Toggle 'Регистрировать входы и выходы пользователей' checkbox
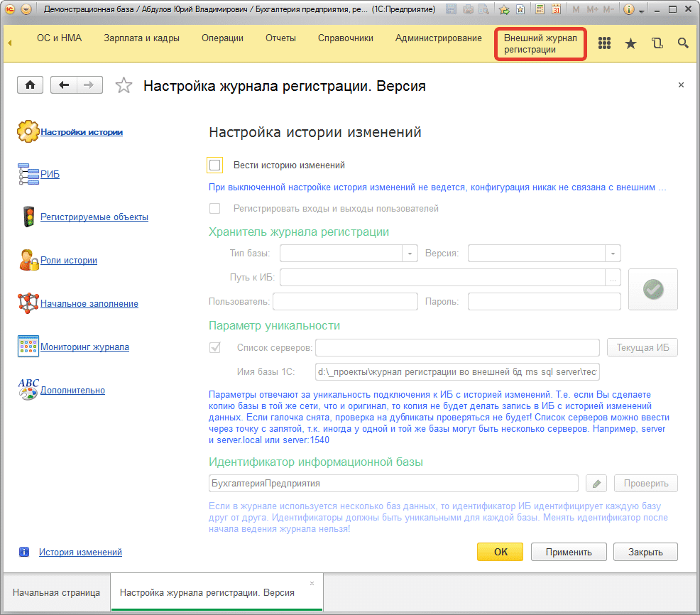This screenshot has height=615, width=700. [215, 209]
